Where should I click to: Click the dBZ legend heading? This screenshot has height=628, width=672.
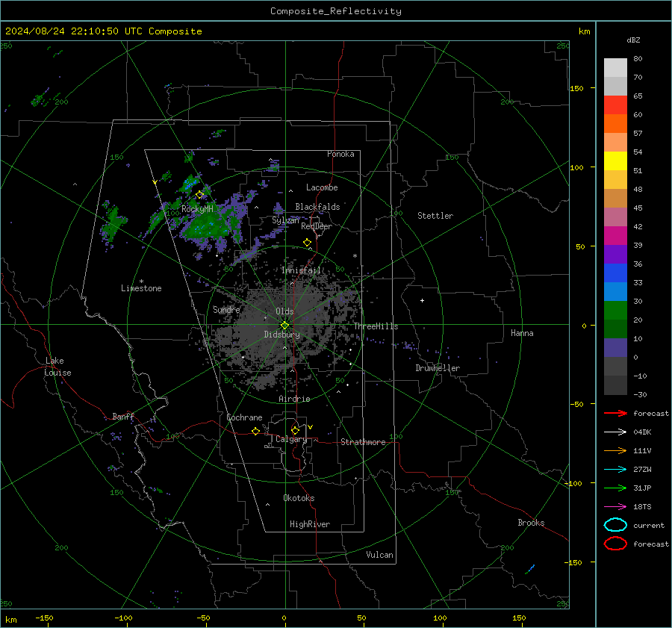(633, 40)
